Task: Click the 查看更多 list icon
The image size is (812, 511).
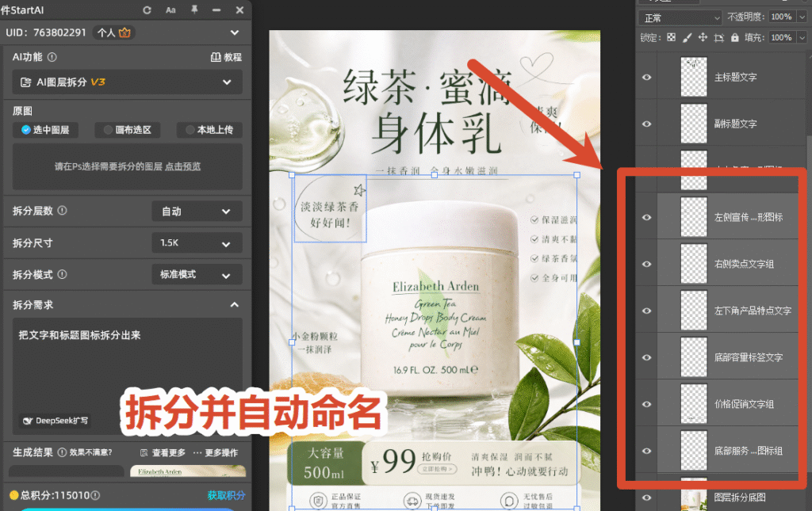Action: tap(144, 452)
